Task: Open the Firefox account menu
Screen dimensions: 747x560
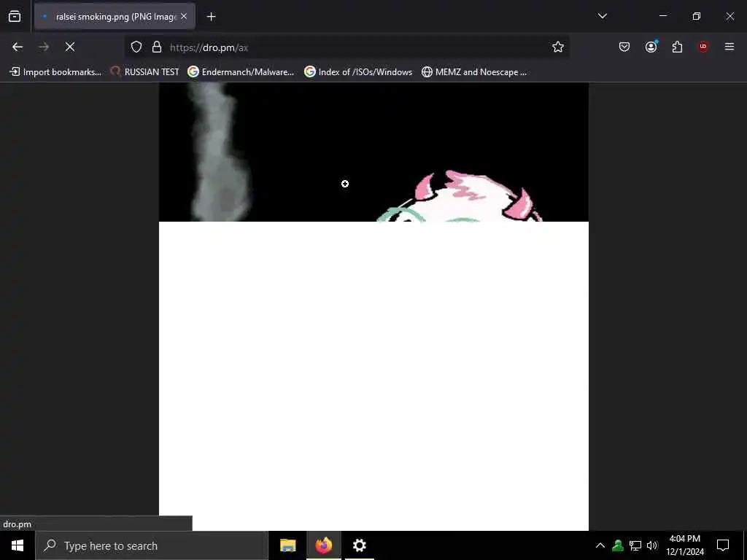Action: 651,47
